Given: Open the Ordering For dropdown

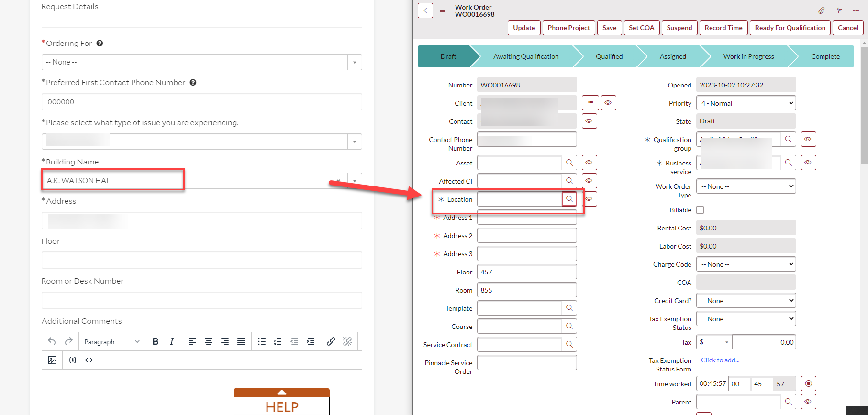Looking at the screenshot, I should (x=355, y=62).
